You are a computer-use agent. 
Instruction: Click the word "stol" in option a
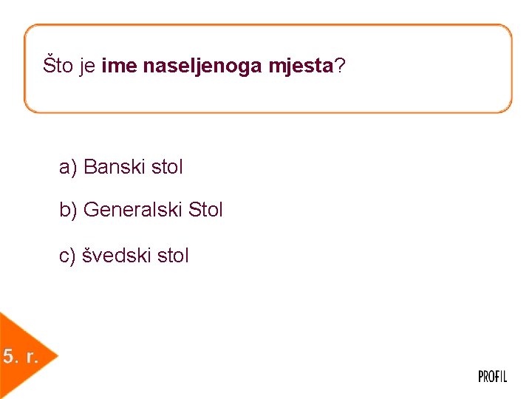(x=166, y=167)
